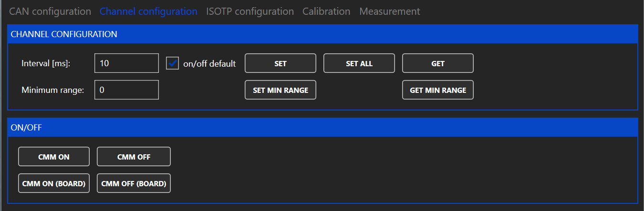Switch to the ISOTP configuration tab
The image size is (644, 211).
tap(250, 11)
